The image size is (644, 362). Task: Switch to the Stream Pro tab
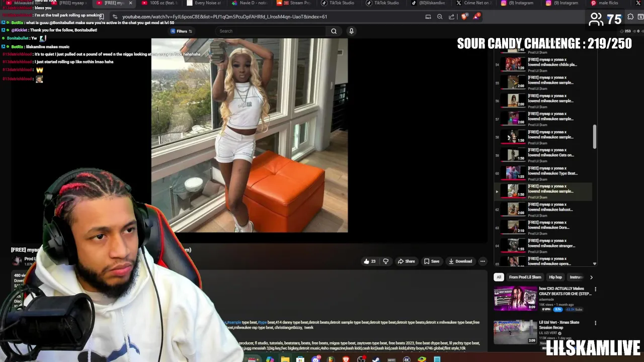click(294, 3)
